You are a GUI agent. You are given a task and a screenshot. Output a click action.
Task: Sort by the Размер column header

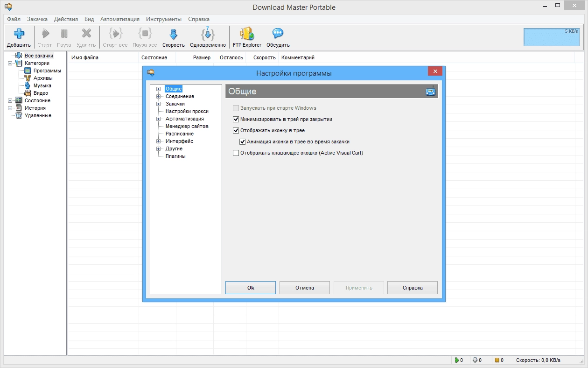[195, 57]
